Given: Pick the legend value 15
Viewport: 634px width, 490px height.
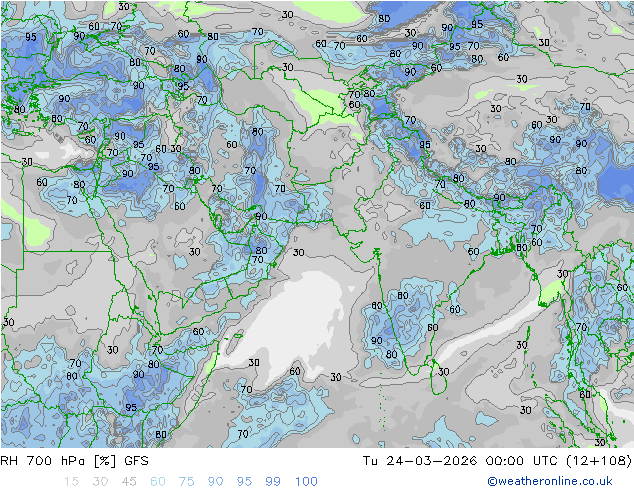Looking at the screenshot, I should tap(71, 482).
